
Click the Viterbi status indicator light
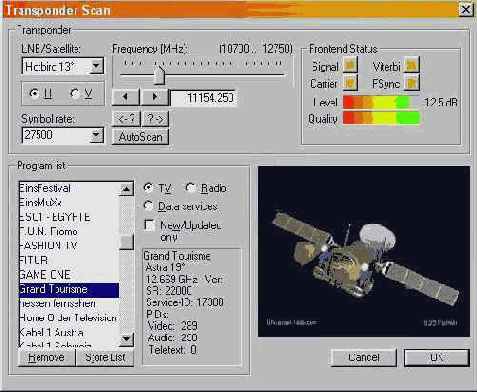point(411,65)
